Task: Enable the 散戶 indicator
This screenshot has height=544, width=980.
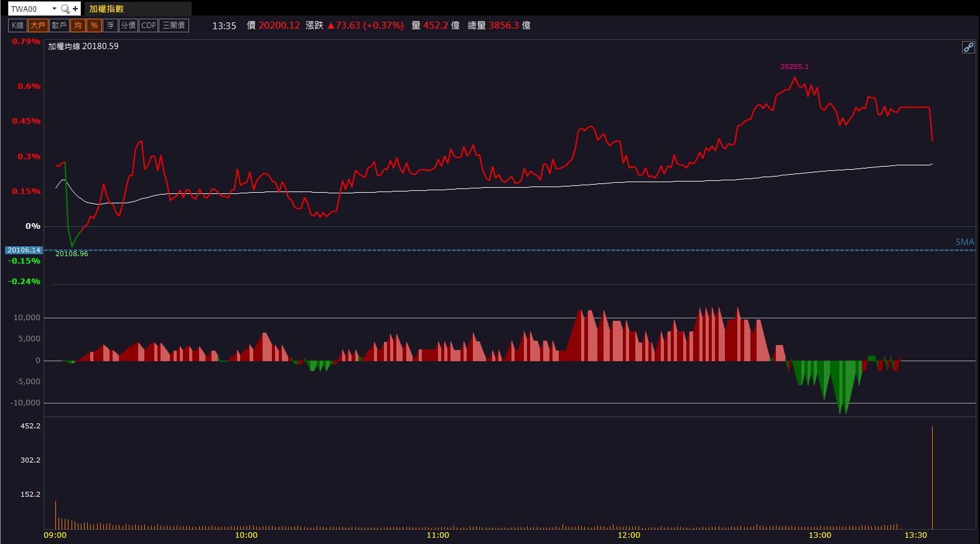Action: coord(59,25)
